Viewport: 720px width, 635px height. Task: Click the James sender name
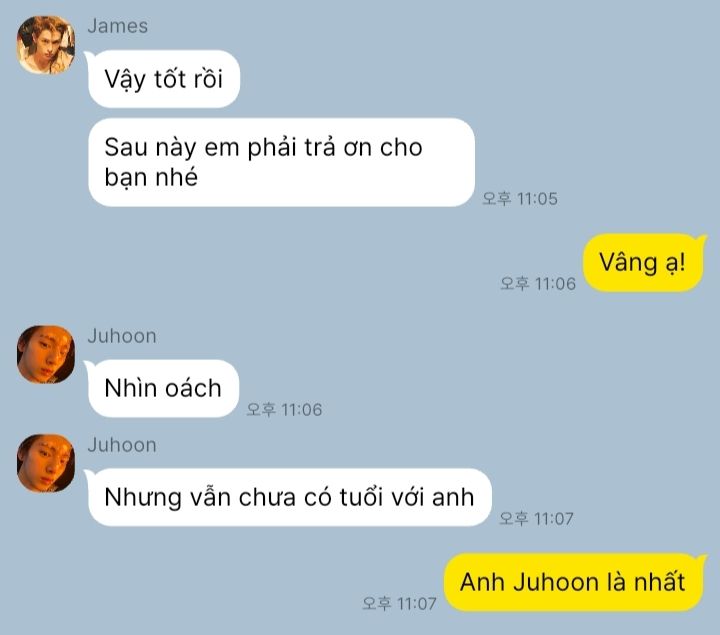pyautogui.click(x=118, y=26)
